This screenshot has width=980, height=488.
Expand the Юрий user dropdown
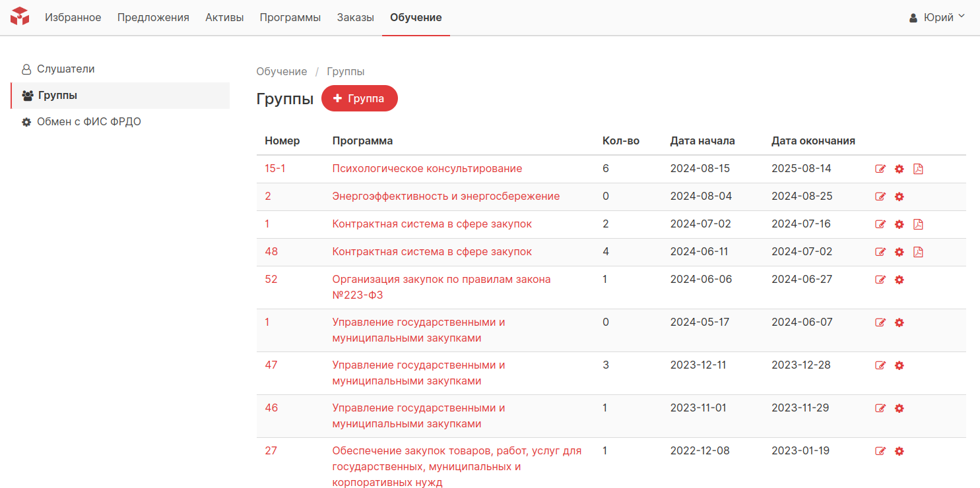(x=937, y=18)
